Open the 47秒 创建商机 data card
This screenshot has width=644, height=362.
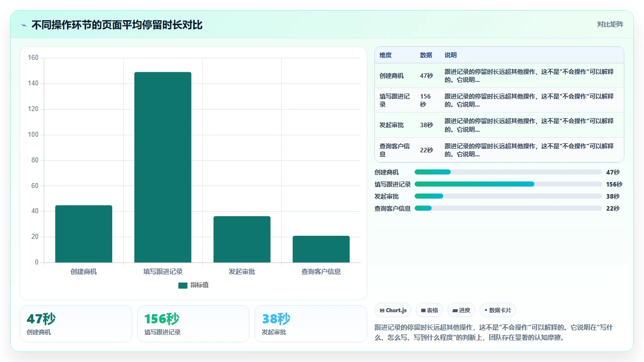(76, 324)
